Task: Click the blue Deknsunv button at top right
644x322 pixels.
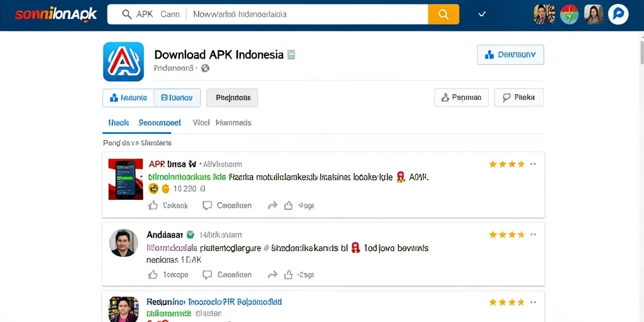Action: point(511,55)
